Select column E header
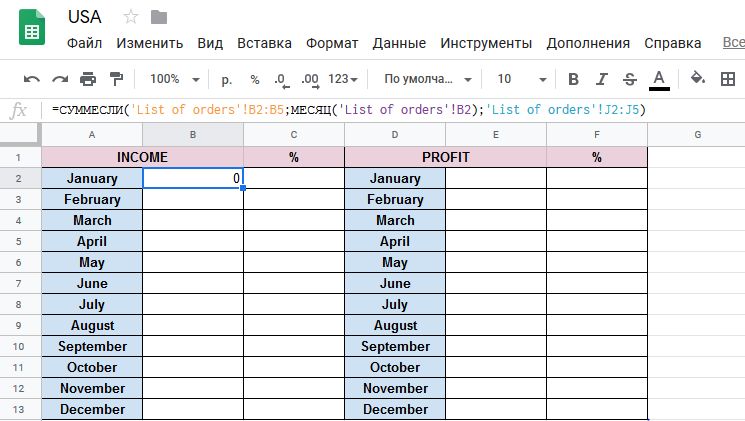Screen dimensions: 745x421 (496, 135)
